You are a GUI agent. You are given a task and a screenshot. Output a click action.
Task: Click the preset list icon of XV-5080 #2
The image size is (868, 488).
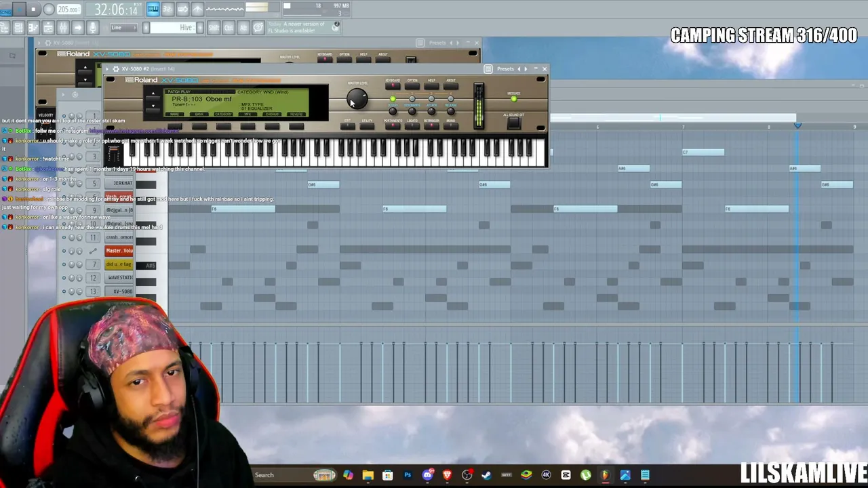pos(488,68)
